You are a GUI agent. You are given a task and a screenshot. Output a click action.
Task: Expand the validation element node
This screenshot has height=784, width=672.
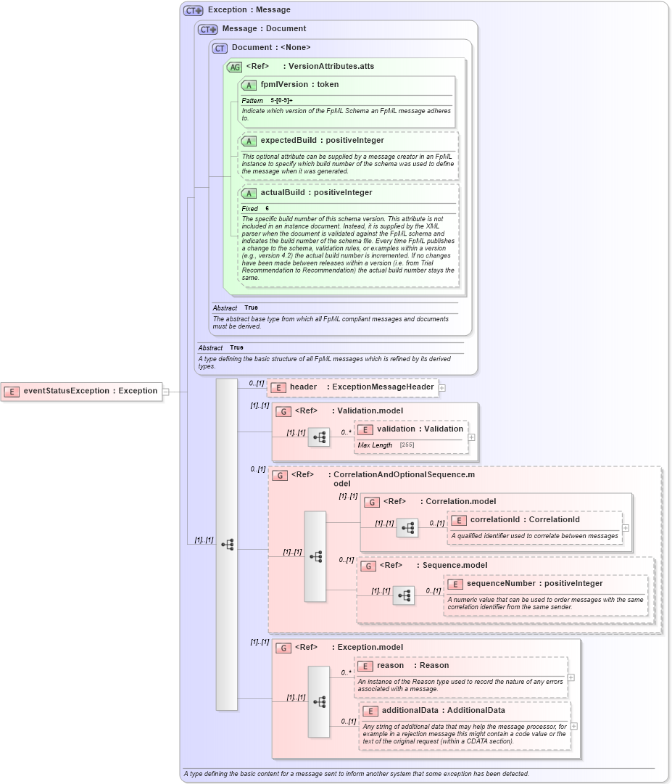coord(472,437)
